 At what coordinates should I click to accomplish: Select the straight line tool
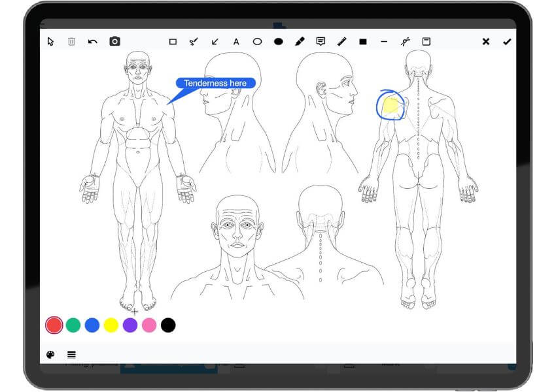click(x=384, y=42)
